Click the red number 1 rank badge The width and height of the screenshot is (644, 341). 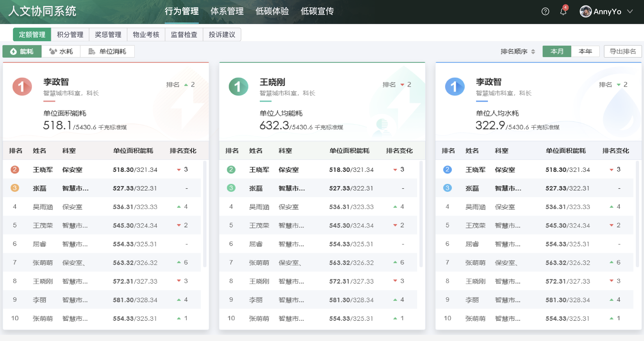(x=22, y=87)
